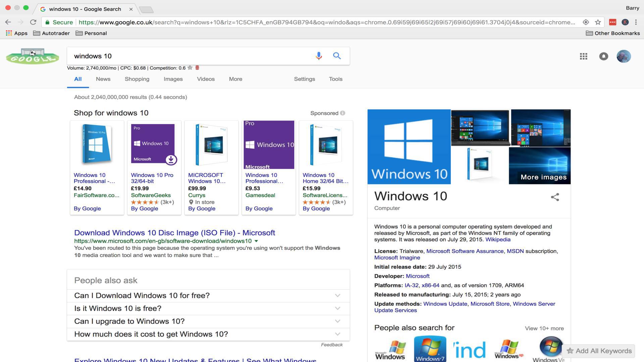Click the Windows XP related search thumbnail

point(509,349)
